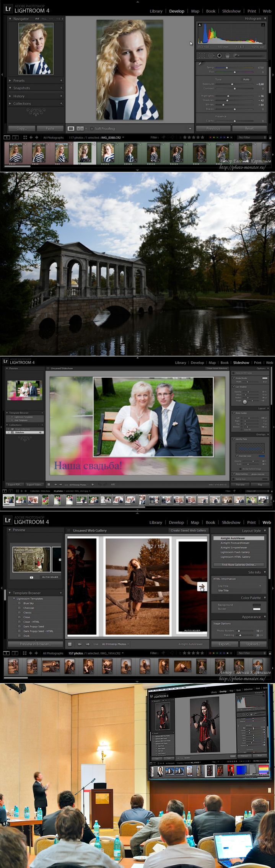Screen dimensions: 275x868
Task: Click the grid view icon above the portrait filmstrip
Action: 25,137
